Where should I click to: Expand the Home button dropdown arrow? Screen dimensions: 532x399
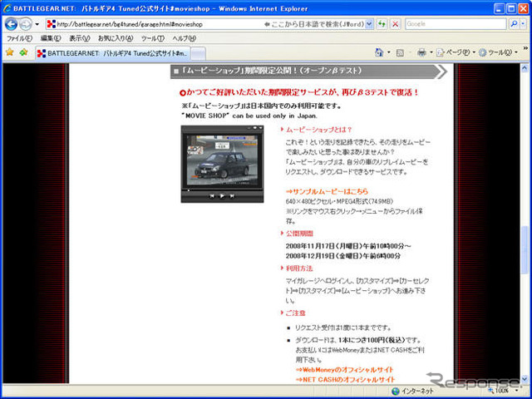click(x=389, y=52)
